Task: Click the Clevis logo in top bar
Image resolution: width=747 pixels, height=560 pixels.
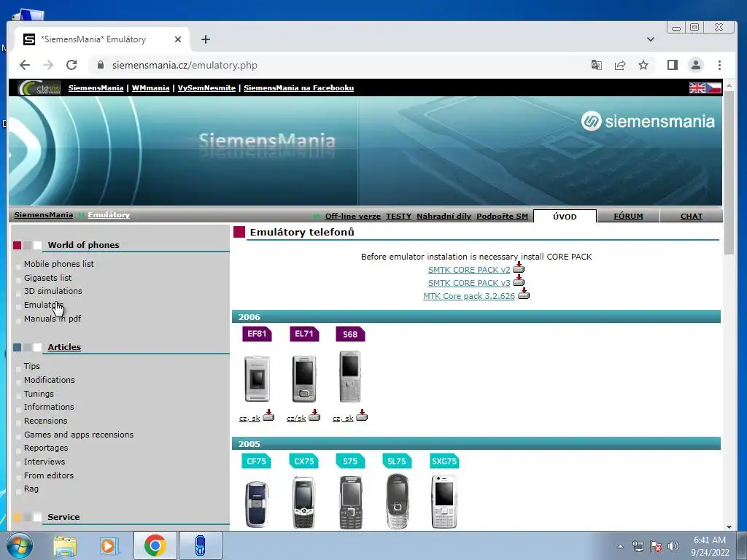Action: pyautogui.click(x=39, y=87)
